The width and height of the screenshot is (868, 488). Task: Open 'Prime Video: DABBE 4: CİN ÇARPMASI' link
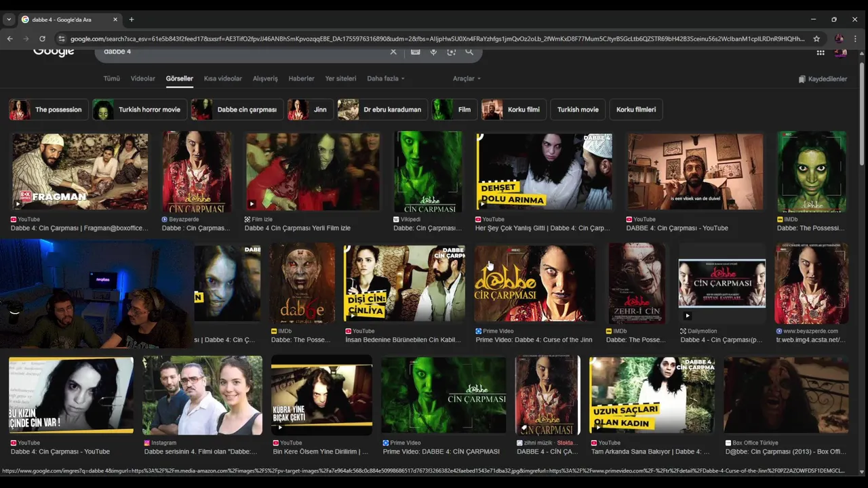441,451
